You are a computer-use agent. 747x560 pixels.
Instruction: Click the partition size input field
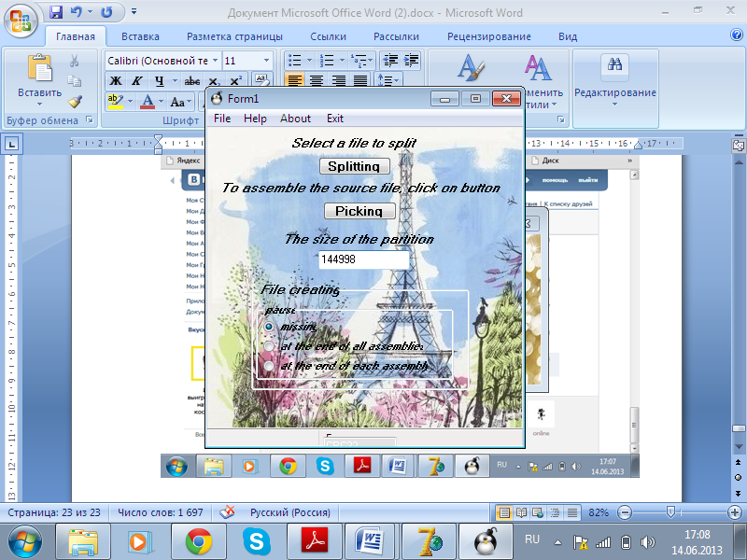363,259
